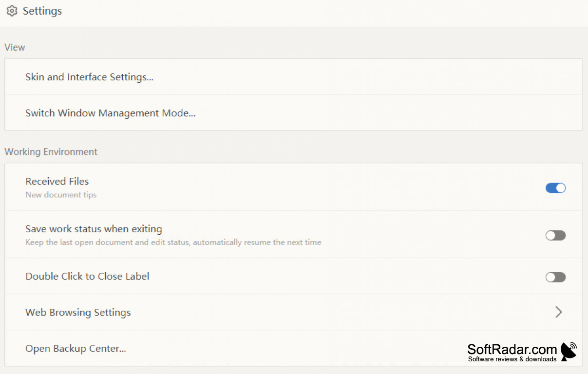This screenshot has height=374, width=588.
Task: Click the Settings gear icon
Action: pos(12,11)
